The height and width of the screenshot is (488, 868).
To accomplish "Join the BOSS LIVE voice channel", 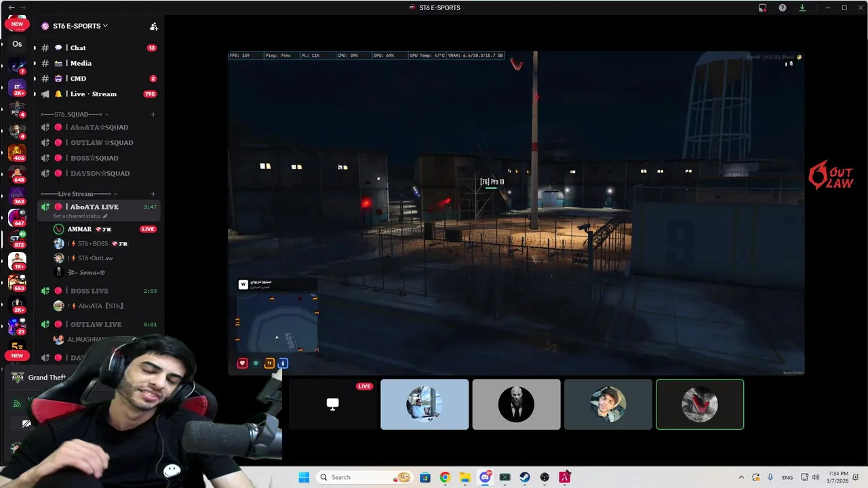I will (98, 291).
